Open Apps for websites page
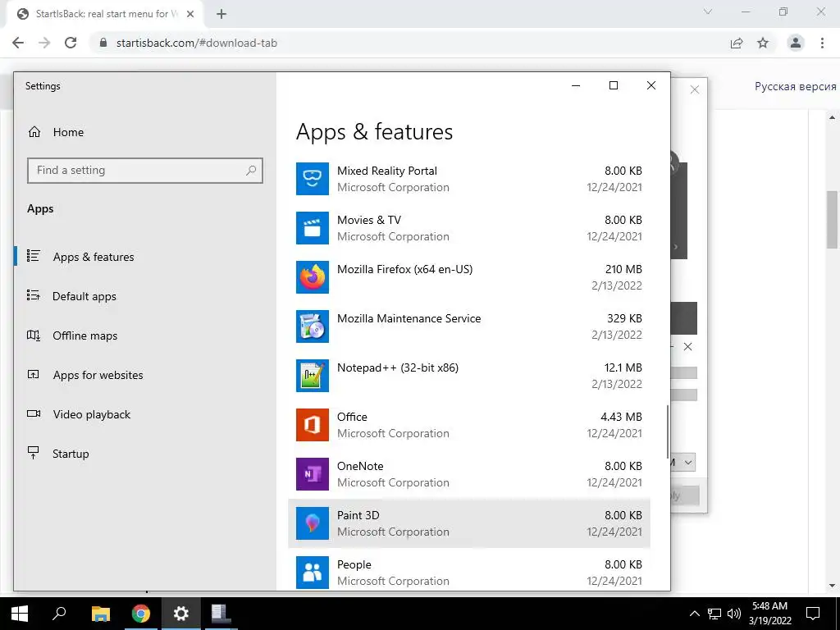840x630 pixels. click(x=98, y=375)
